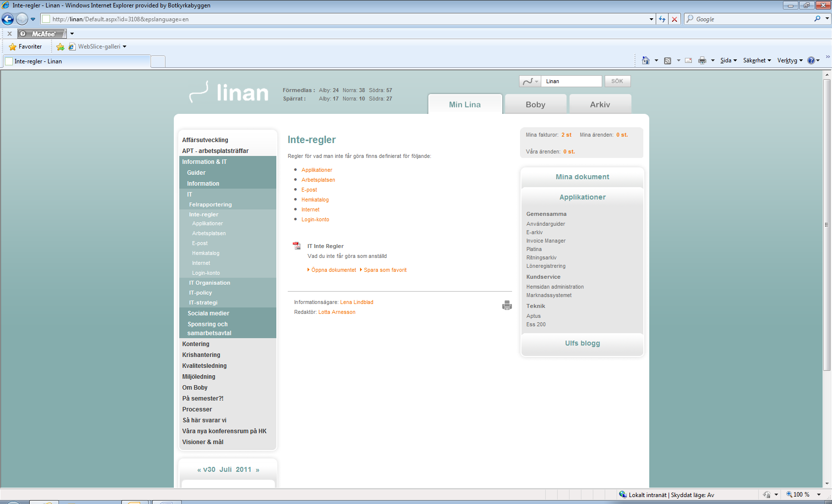Open McAfee toolbar dropdown arrow
This screenshot has height=504, width=832.
point(72,34)
